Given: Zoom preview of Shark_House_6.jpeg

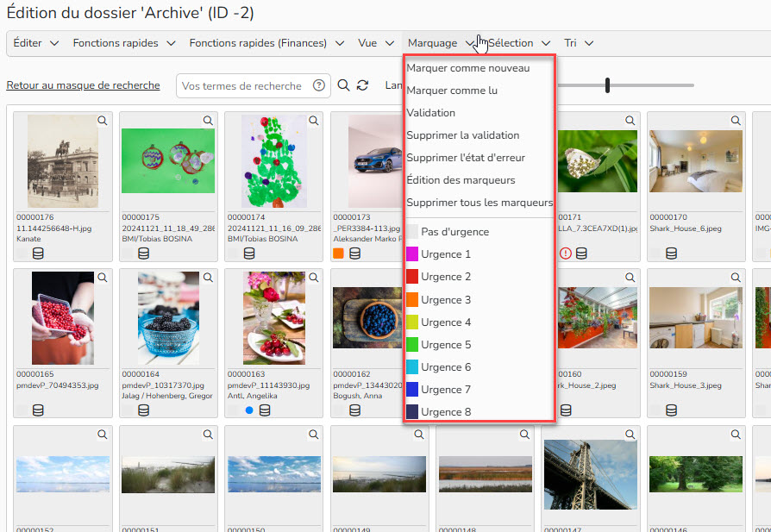Looking at the screenshot, I should [x=736, y=121].
